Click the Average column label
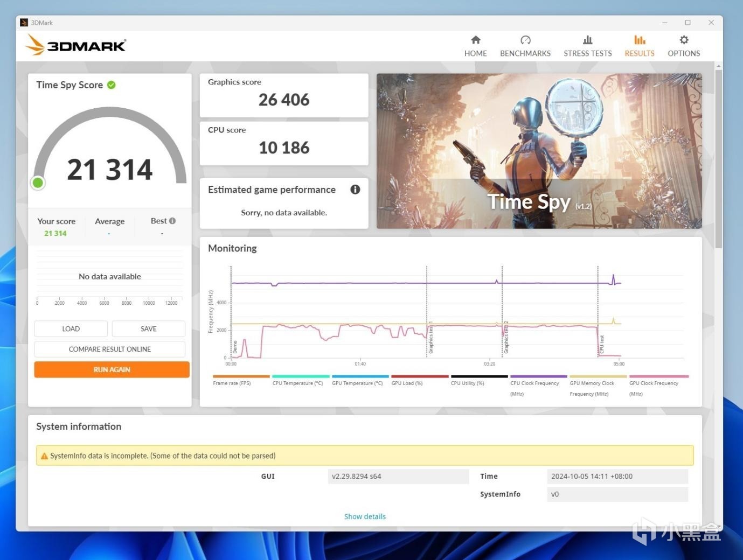This screenshot has width=743, height=560. [x=109, y=221]
